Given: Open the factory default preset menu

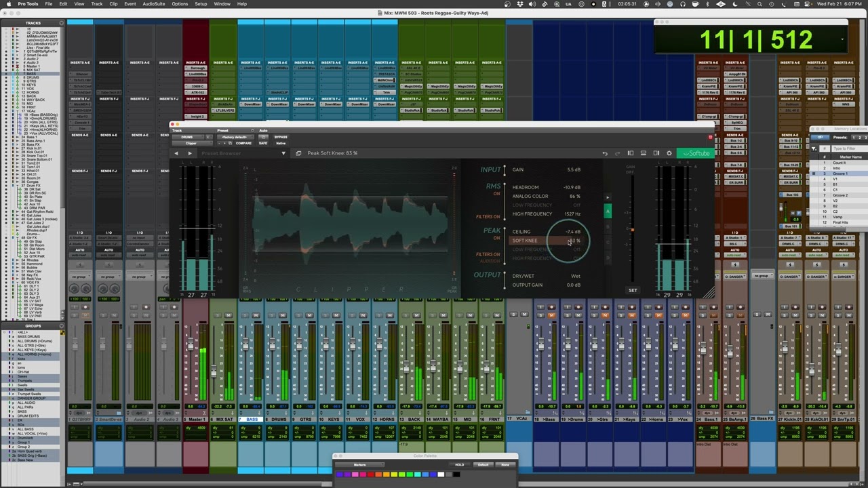Looking at the screenshot, I should point(235,137).
